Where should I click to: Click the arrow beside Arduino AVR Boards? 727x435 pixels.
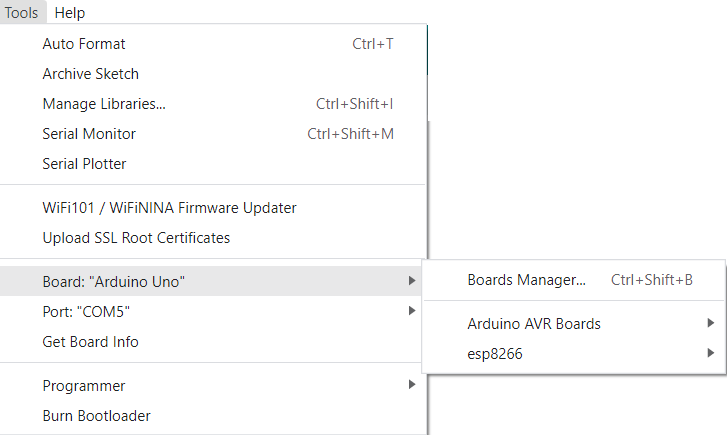click(x=710, y=323)
